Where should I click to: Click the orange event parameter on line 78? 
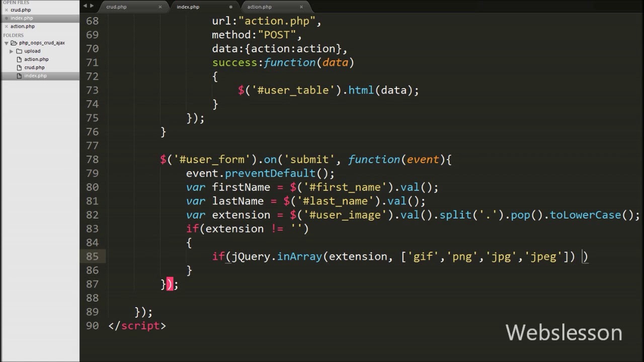[423, 159]
